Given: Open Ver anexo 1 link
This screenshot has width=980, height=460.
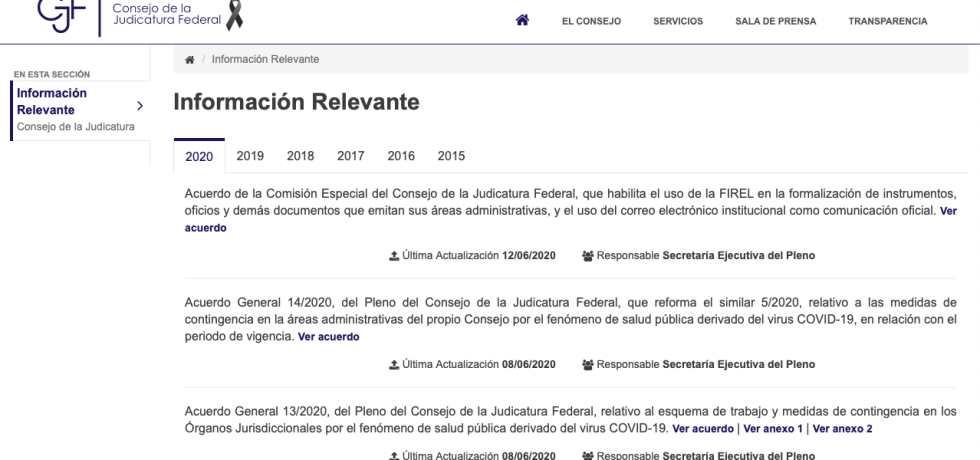Looking at the screenshot, I should tap(773, 429).
